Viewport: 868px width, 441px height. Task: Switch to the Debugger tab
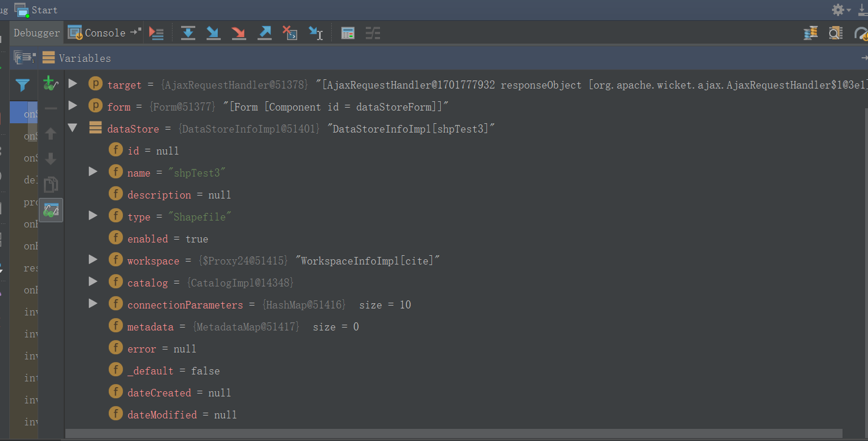(x=36, y=33)
